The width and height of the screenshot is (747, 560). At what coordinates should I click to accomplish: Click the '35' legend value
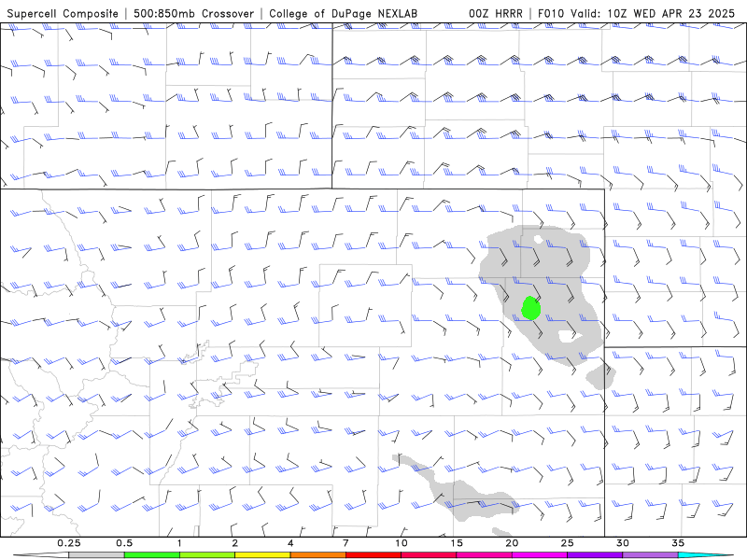point(678,543)
